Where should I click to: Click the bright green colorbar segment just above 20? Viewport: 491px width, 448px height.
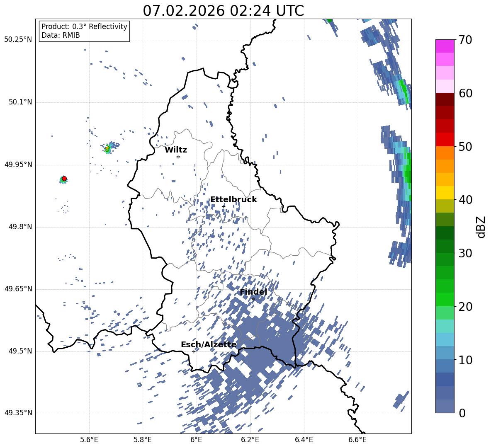(445, 299)
